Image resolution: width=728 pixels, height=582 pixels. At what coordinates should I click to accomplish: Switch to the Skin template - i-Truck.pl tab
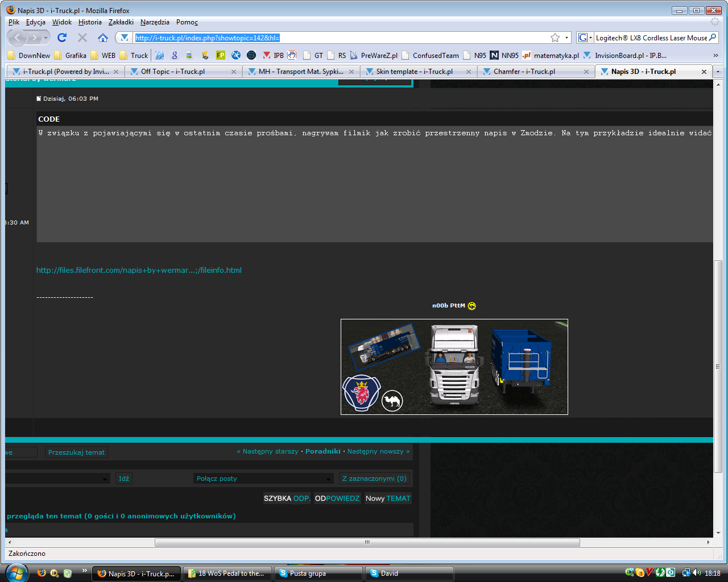(414, 72)
